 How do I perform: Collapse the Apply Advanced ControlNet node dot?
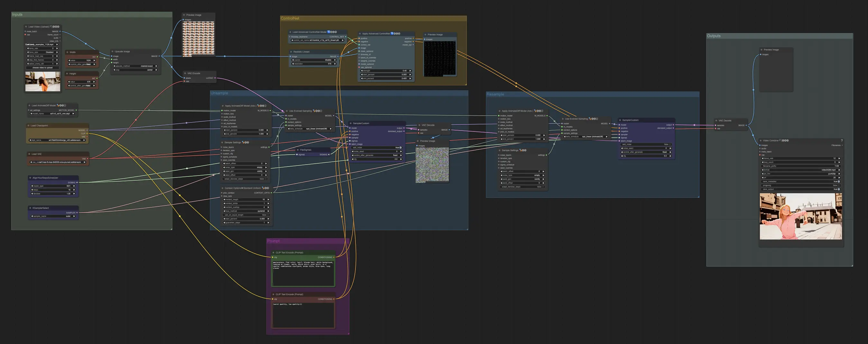(x=360, y=34)
